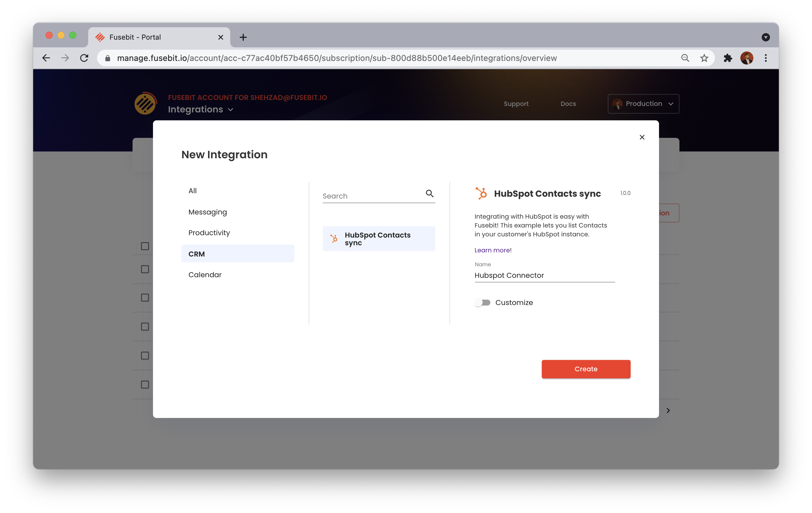
Task: Click the Name field Hubspot Connector
Action: point(544,275)
